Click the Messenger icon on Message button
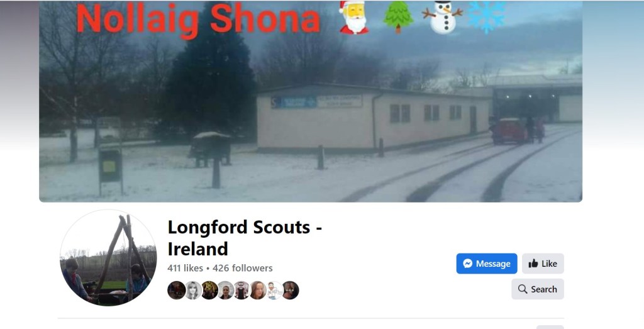Image resolution: width=644 pixels, height=329 pixels. coord(467,264)
